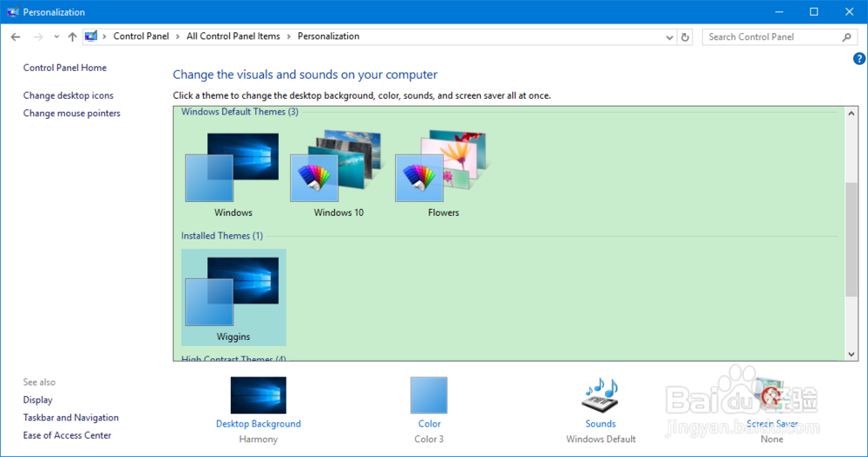This screenshot has height=457, width=868.
Task: Click the Windows Default Themes (3) header
Action: coord(240,112)
